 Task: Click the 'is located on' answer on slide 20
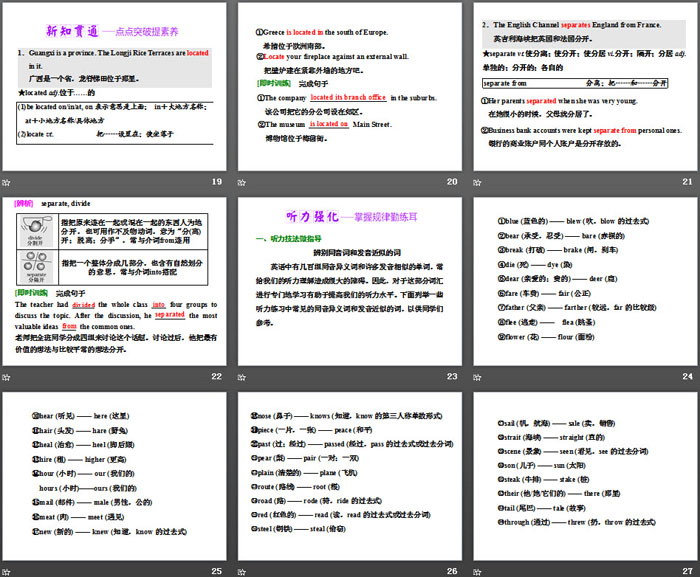coord(329,124)
